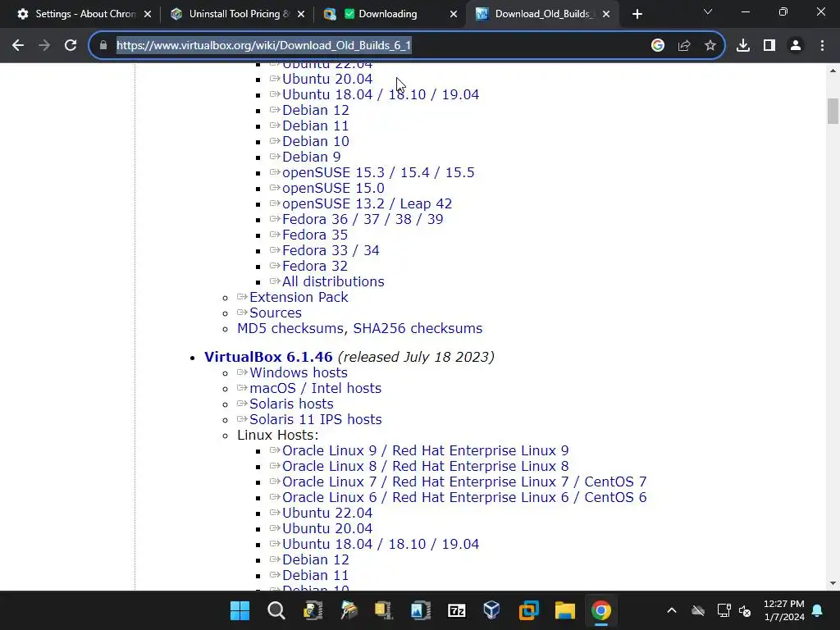Open MD5 checksums link
The image size is (840, 630).
(x=290, y=328)
